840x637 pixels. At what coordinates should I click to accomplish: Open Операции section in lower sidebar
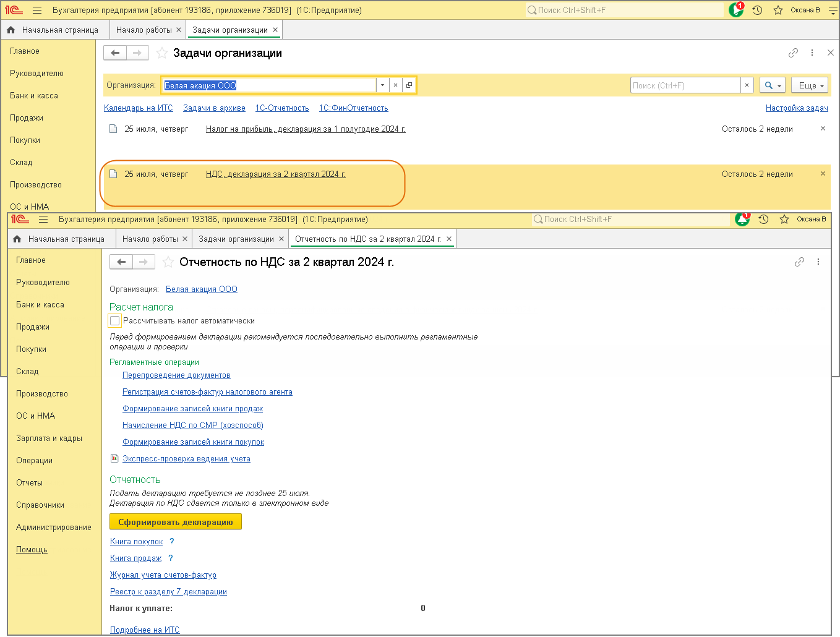click(x=34, y=461)
